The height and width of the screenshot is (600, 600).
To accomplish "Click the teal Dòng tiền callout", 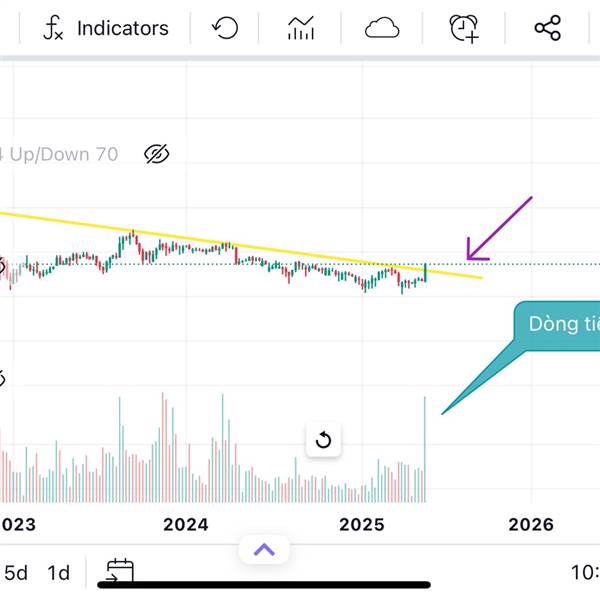I will coord(557,325).
